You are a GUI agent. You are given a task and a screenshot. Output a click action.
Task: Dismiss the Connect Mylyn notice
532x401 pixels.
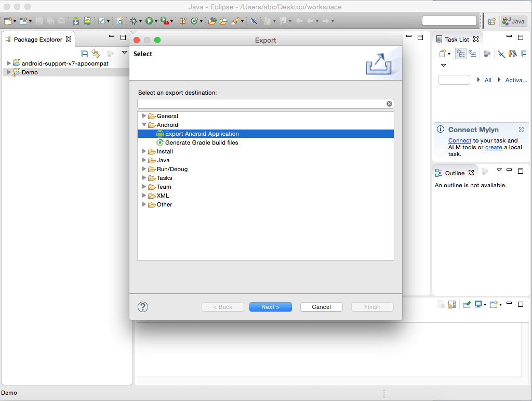tap(522, 130)
